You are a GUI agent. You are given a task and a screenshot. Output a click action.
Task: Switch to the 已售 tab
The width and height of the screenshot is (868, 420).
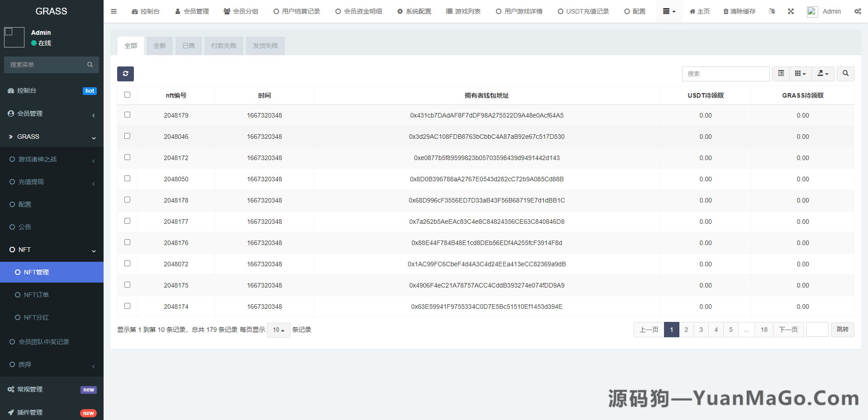pos(188,46)
